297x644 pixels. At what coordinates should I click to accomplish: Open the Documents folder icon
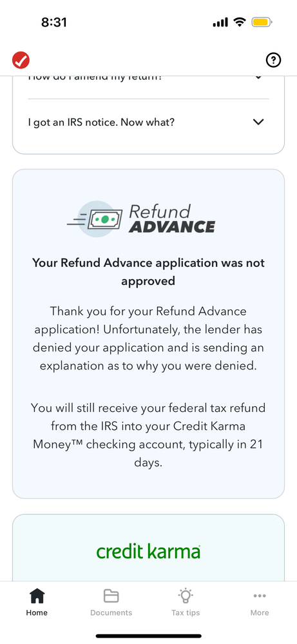pos(111,596)
